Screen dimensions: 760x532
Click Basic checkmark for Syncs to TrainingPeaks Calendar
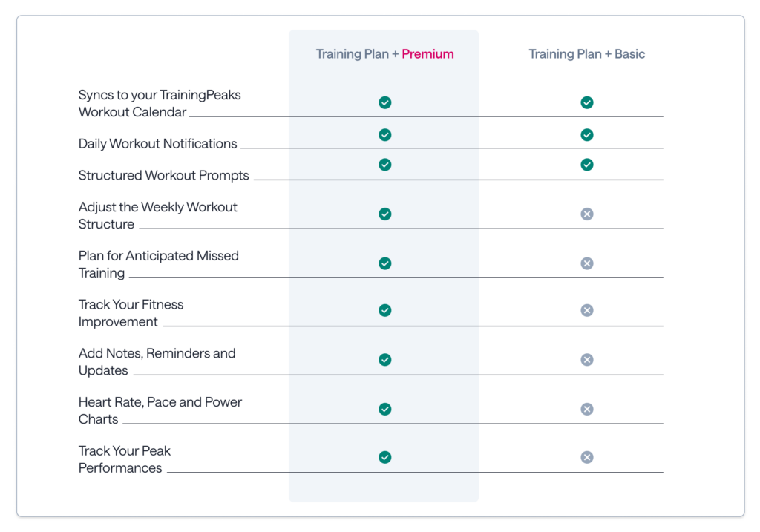[x=586, y=102]
